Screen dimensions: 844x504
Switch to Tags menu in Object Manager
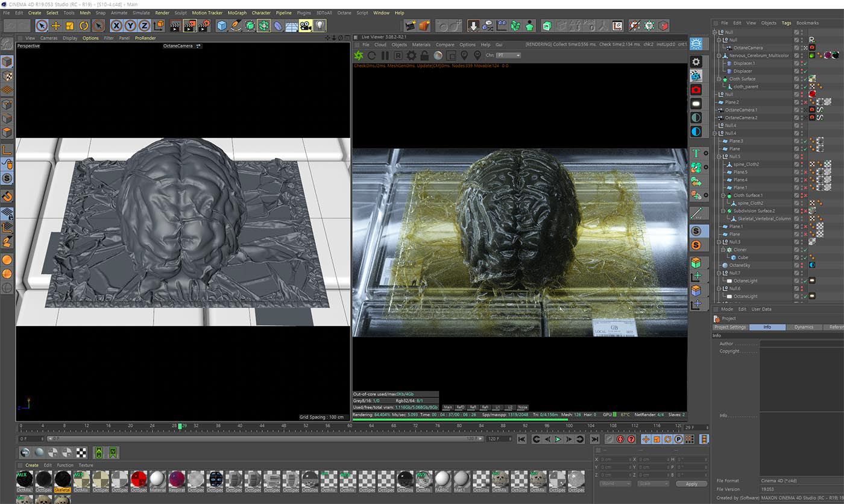(x=786, y=23)
